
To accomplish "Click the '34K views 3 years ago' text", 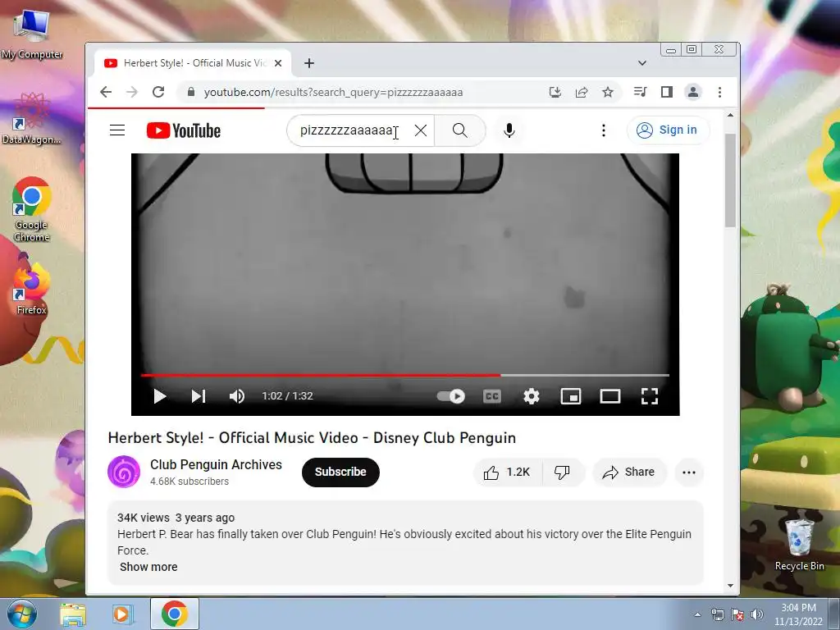I will [176, 518].
